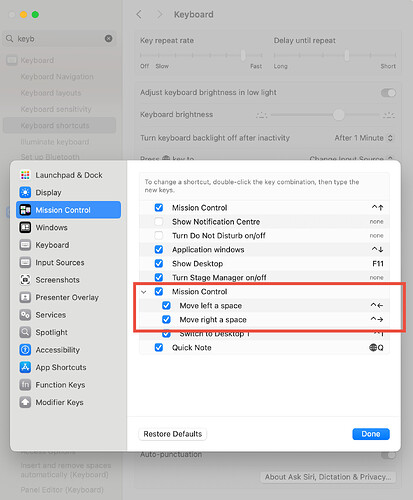Select the Input Sources icon
The height and width of the screenshot is (500, 413).
point(25,262)
